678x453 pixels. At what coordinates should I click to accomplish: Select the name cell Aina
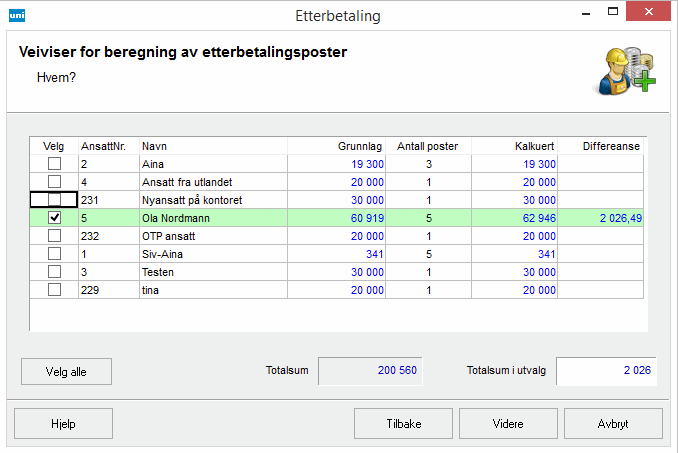214,164
